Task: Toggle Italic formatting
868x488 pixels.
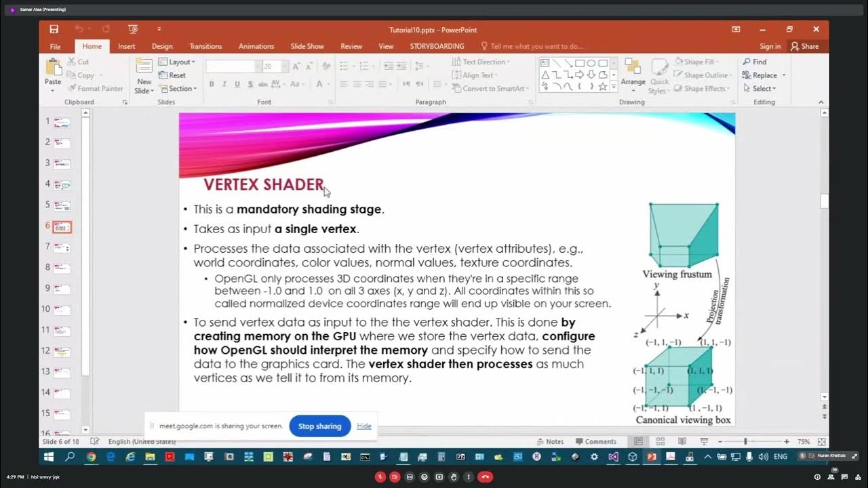Action: [224, 84]
